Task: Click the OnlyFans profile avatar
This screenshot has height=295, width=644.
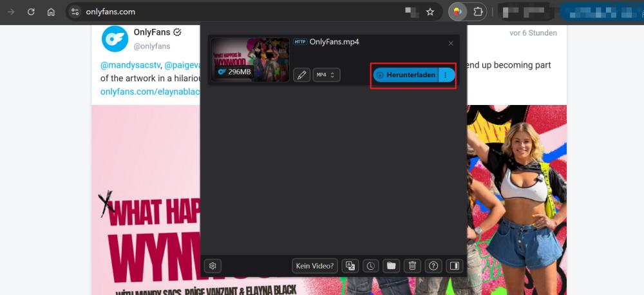Action: click(115, 39)
